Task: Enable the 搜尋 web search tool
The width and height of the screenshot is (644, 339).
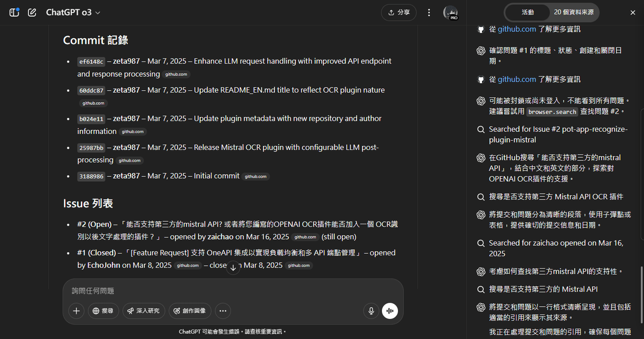Action: click(103, 311)
